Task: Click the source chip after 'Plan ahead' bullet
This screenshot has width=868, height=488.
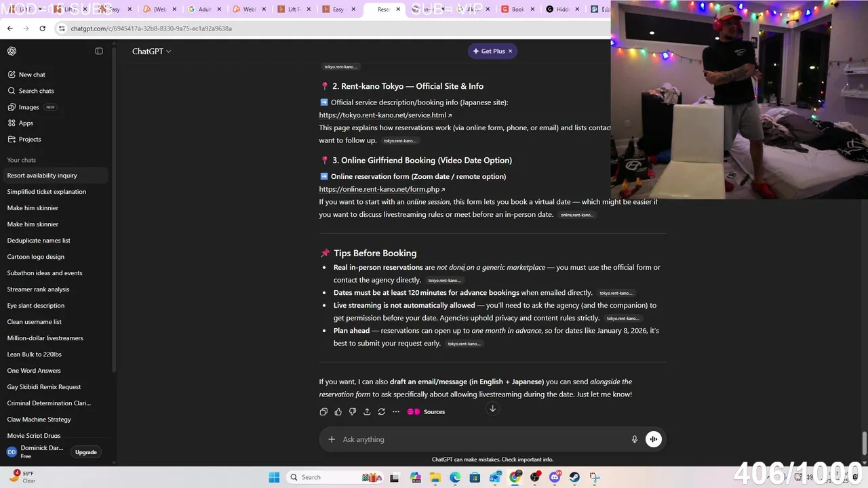Action: pyautogui.click(x=464, y=344)
